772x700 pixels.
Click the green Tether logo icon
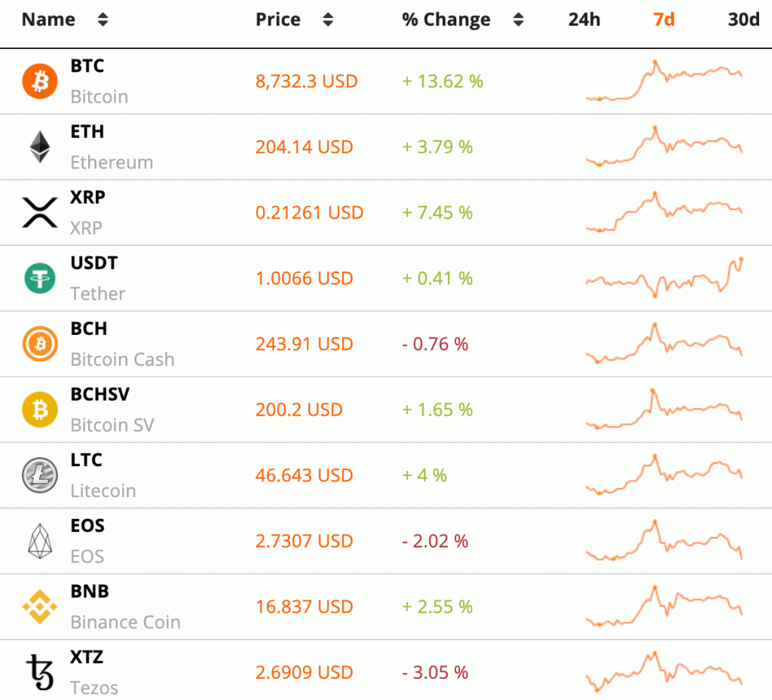pyautogui.click(x=40, y=278)
